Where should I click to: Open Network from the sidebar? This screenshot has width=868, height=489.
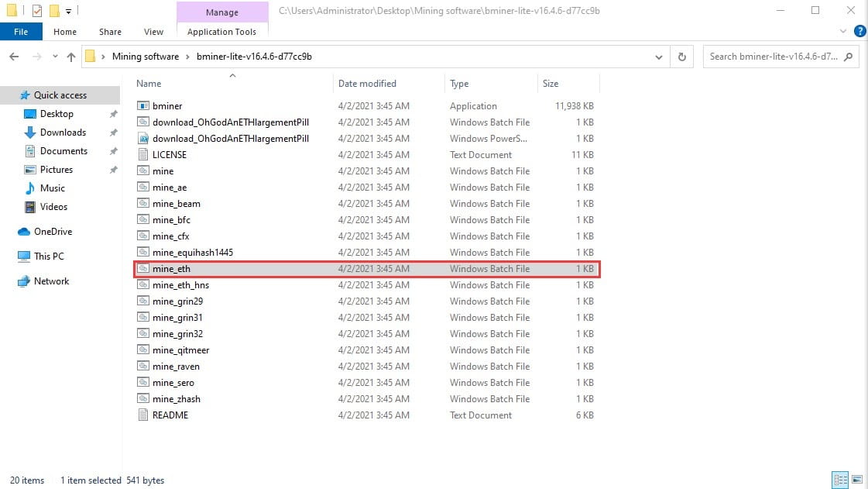pyautogui.click(x=51, y=281)
